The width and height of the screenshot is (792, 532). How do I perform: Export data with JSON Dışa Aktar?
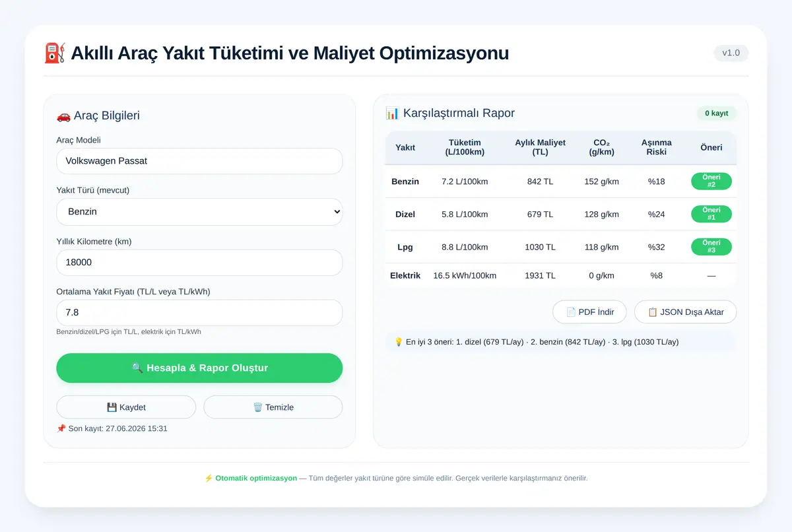(x=685, y=312)
